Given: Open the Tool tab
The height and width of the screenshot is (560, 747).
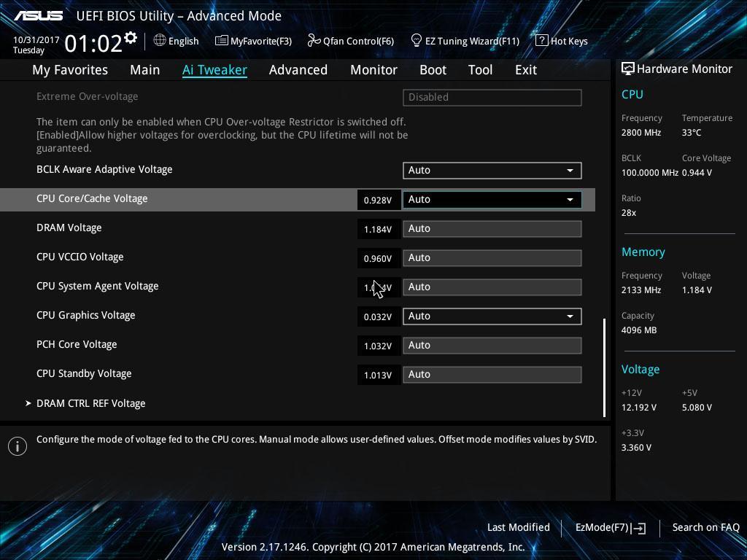Looking at the screenshot, I should 480,70.
